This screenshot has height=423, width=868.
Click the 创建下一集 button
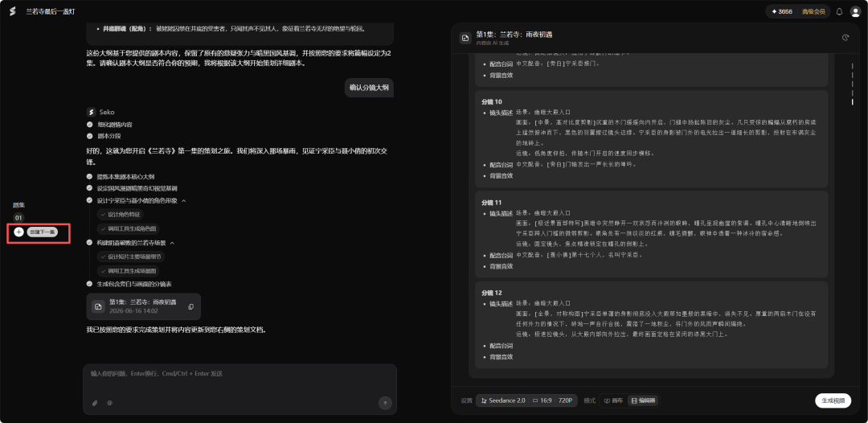tap(43, 232)
